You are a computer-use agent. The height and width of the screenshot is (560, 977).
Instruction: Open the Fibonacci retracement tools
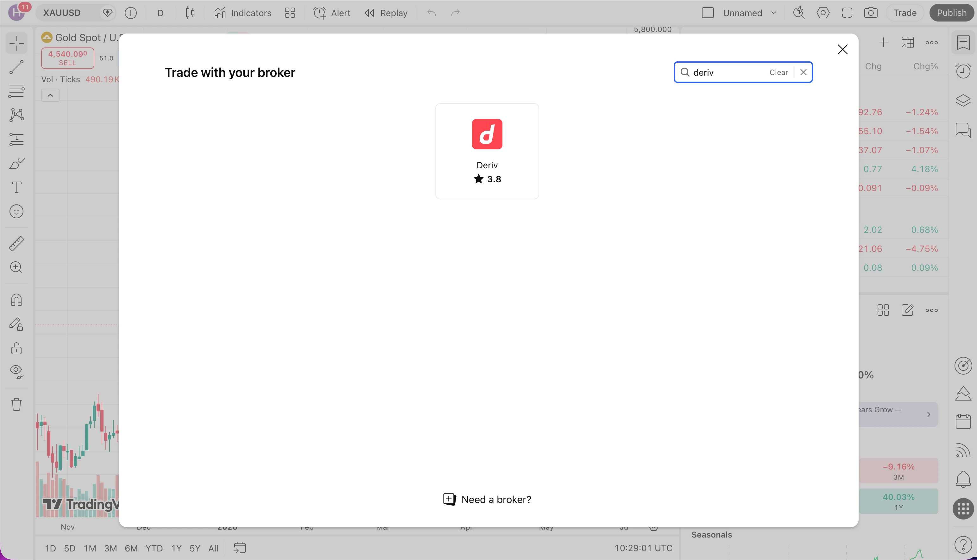click(x=16, y=91)
